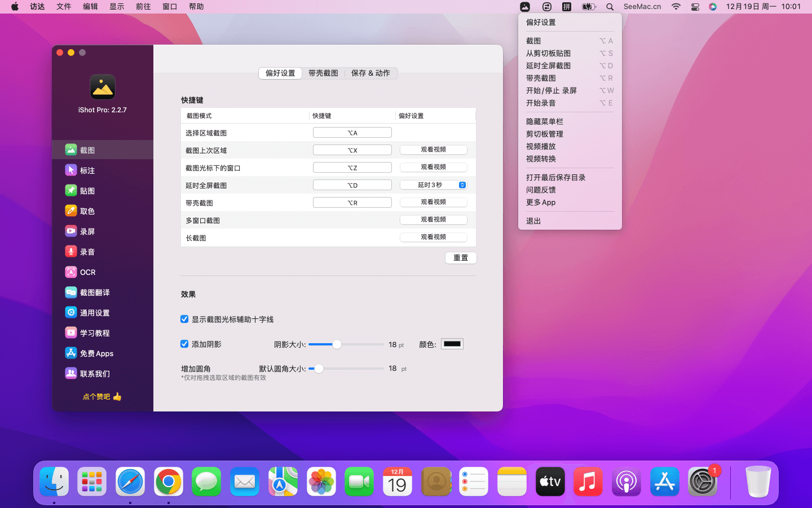Click the 默认圆角大小 slider handle
The height and width of the screenshot is (508, 812).
pyautogui.click(x=319, y=369)
